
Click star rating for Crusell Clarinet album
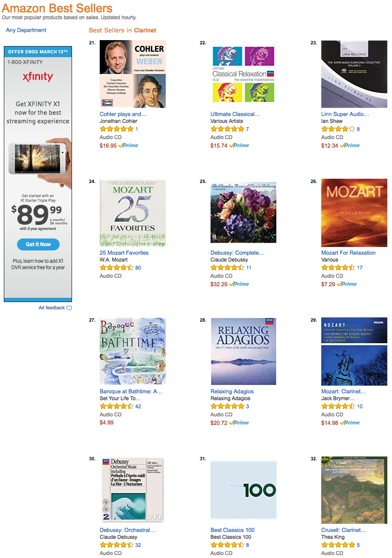click(x=338, y=545)
